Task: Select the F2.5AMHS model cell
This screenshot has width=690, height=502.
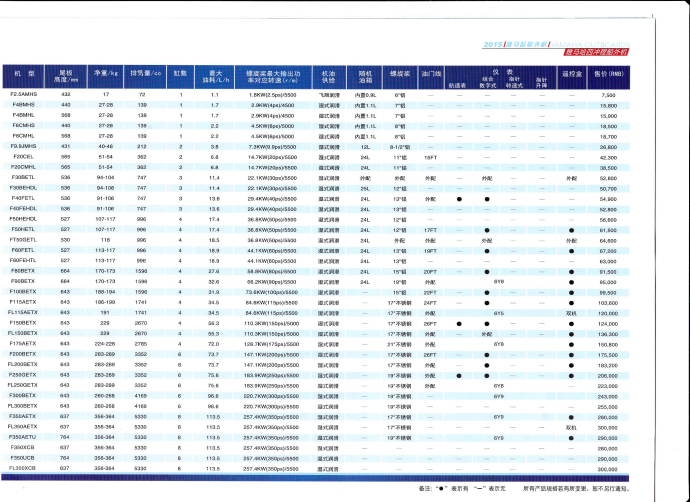Action: pyautogui.click(x=24, y=93)
